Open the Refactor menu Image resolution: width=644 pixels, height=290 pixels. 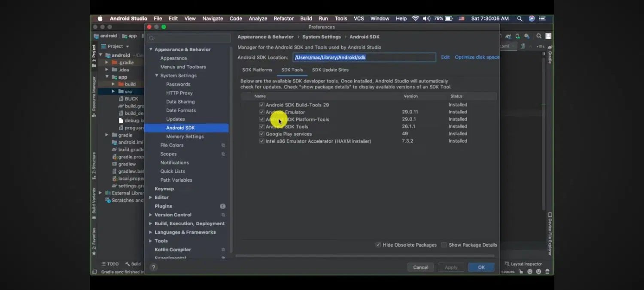pyautogui.click(x=284, y=18)
